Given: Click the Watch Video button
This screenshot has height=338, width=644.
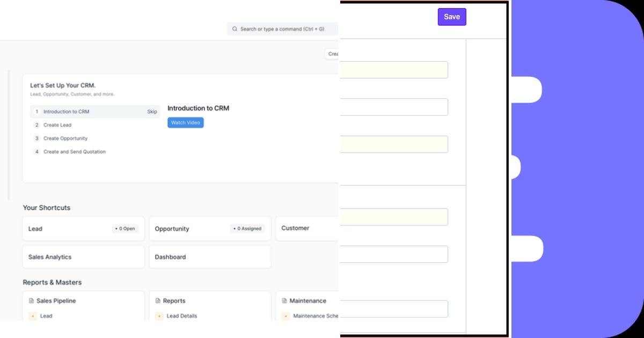Looking at the screenshot, I should click(x=185, y=122).
